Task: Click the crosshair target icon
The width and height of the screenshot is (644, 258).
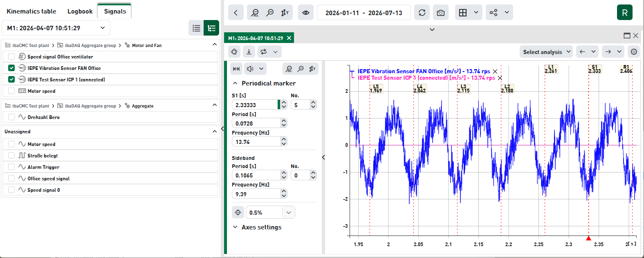Action: click(238, 212)
